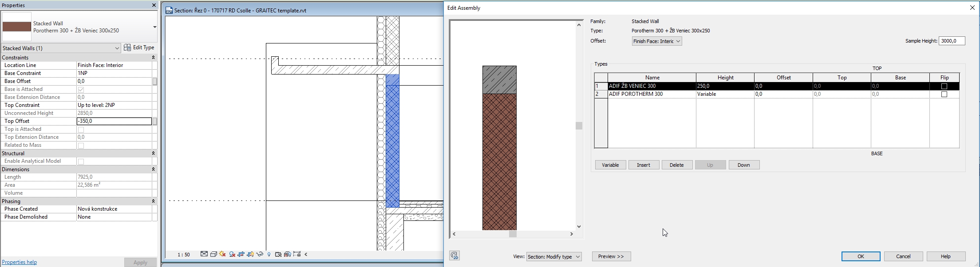Click the Height column header

pos(725,78)
